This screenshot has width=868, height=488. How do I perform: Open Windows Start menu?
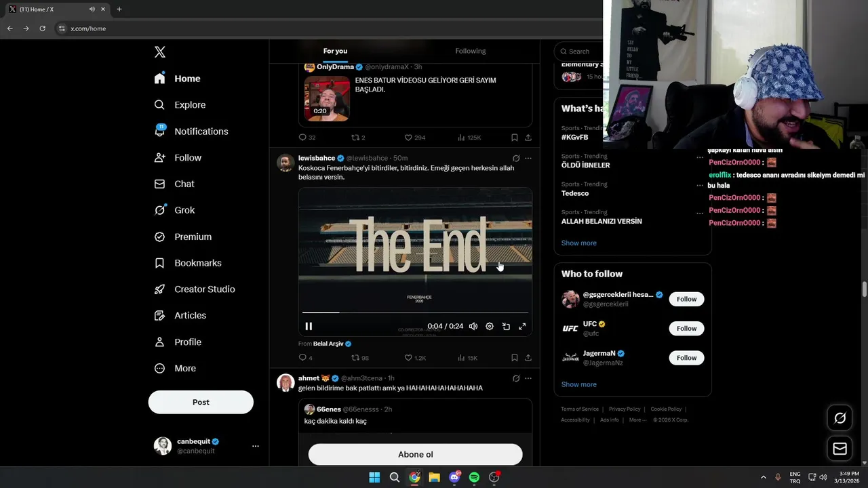point(374,477)
